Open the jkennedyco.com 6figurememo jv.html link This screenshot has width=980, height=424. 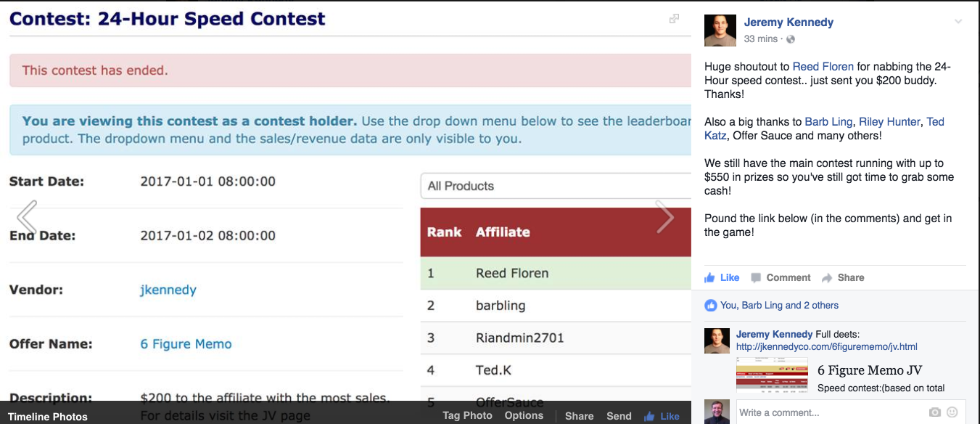pos(827,347)
